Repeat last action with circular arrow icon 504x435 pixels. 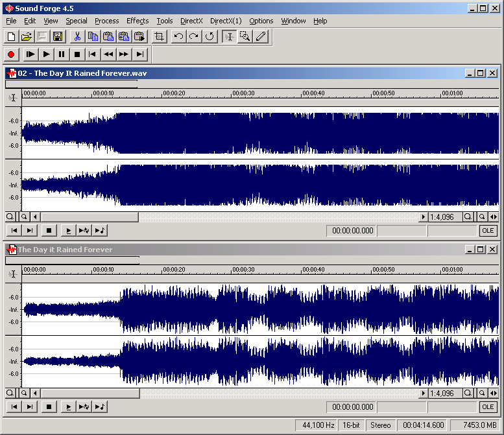pyautogui.click(x=210, y=36)
